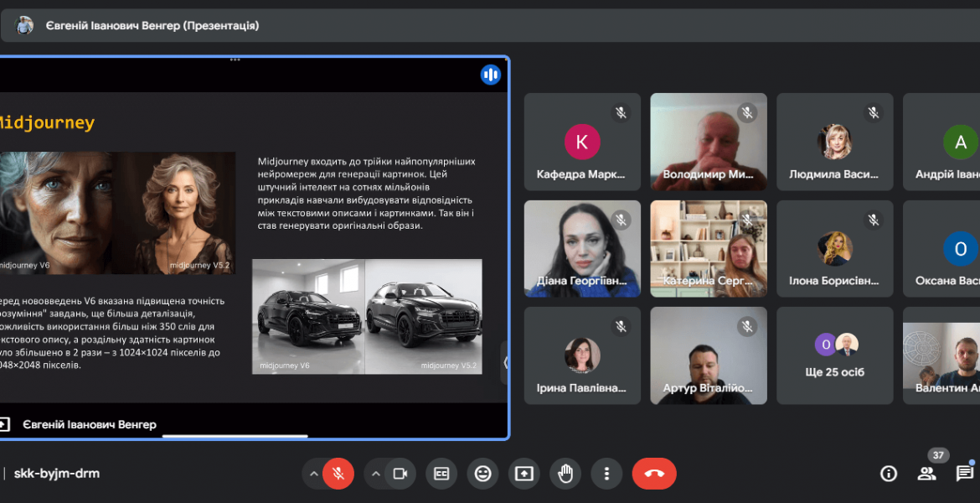Click the woman portrait labeled midjourney V6

[55, 213]
